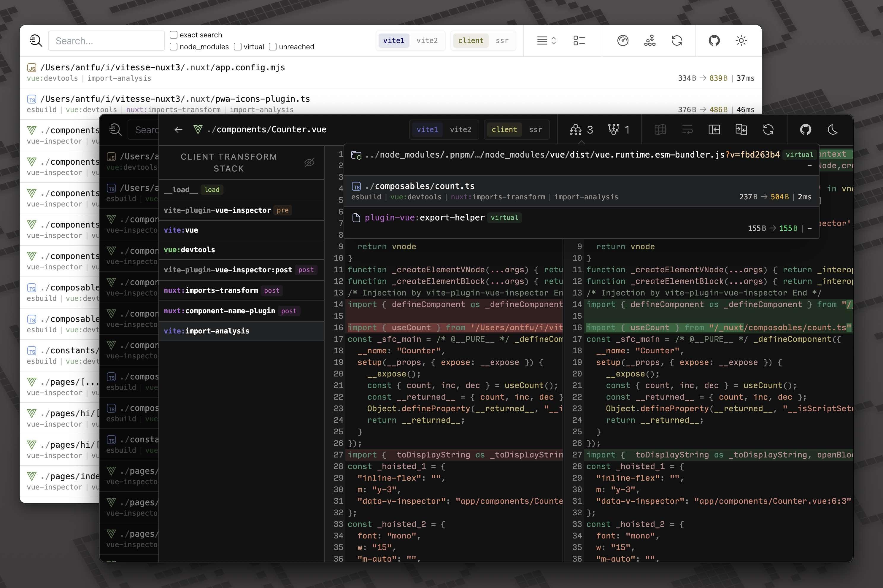The width and height of the screenshot is (883, 588).
Task: Open the plugin graph view icon
Action: [x=649, y=41]
